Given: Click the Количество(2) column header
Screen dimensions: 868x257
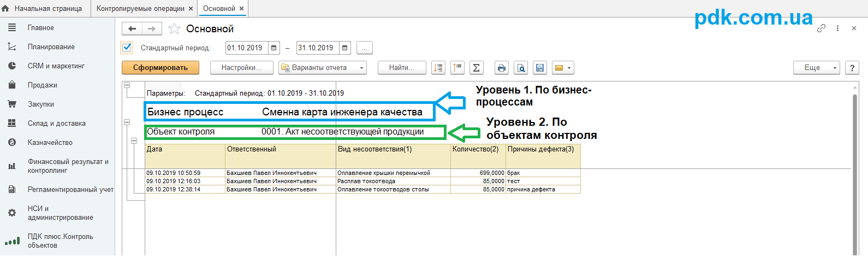Looking at the screenshot, I should click(x=478, y=156).
